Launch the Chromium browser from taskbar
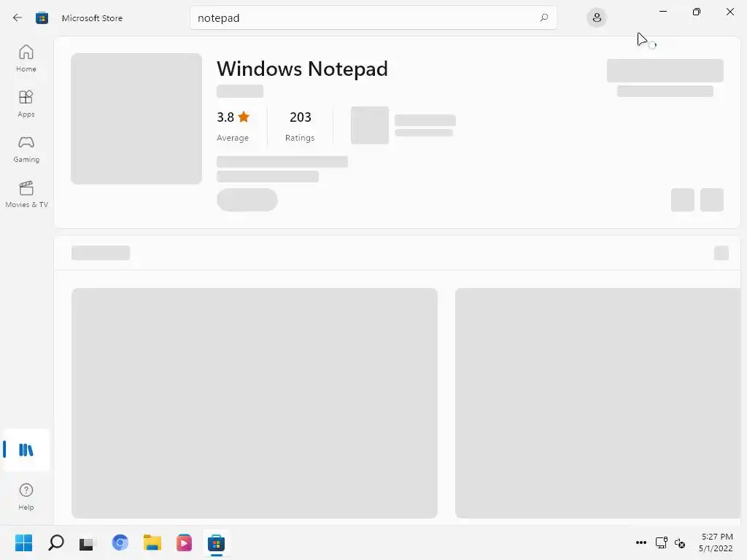747x560 pixels. tap(120, 542)
